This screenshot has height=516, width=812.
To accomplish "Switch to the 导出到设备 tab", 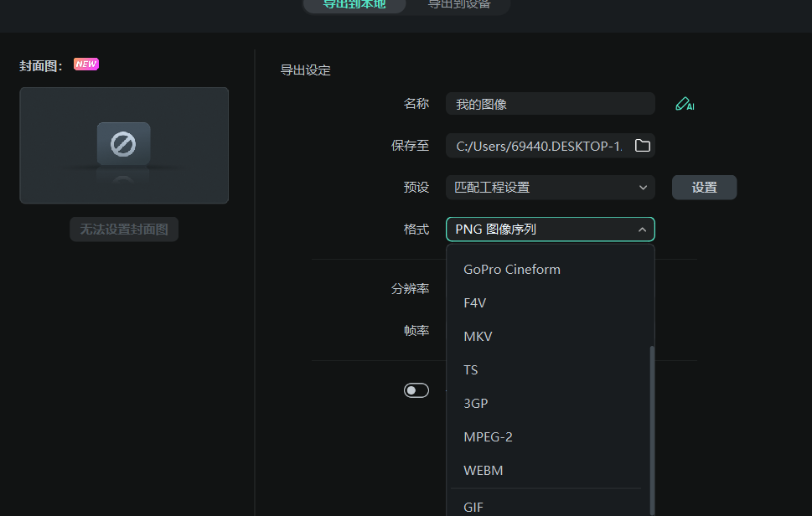I will [x=459, y=5].
